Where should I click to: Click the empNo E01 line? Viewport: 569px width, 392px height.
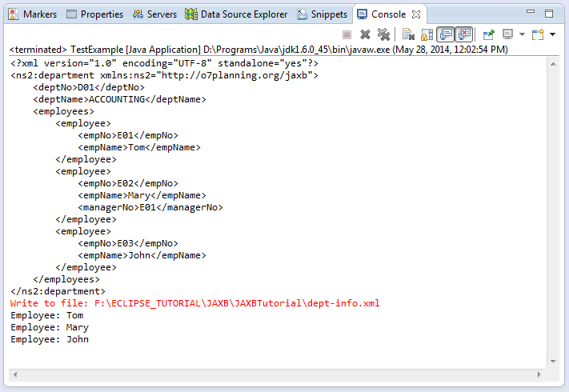point(128,135)
